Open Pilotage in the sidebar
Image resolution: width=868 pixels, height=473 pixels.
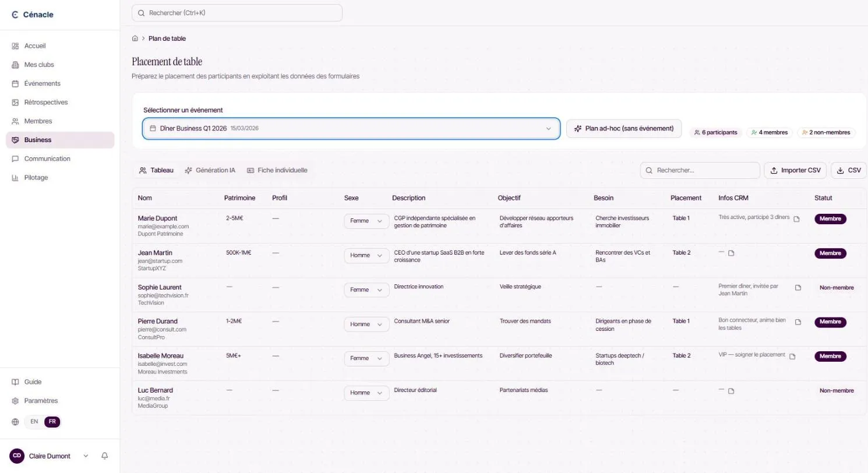60,178
